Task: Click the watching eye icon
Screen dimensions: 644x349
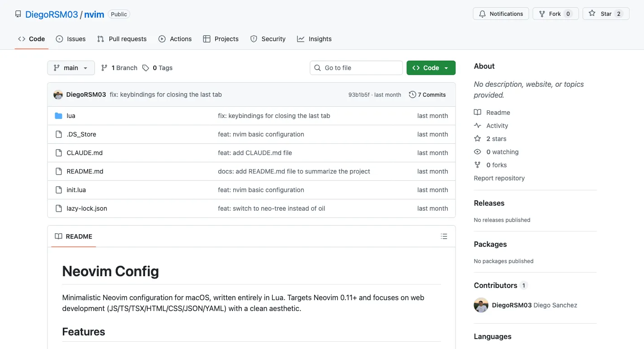Action: [477, 152]
